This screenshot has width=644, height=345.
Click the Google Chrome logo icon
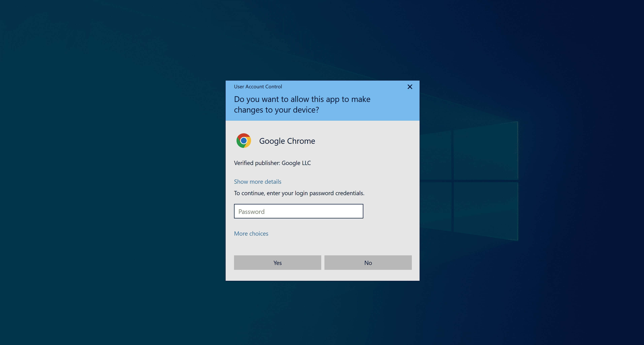tap(243, 141)
